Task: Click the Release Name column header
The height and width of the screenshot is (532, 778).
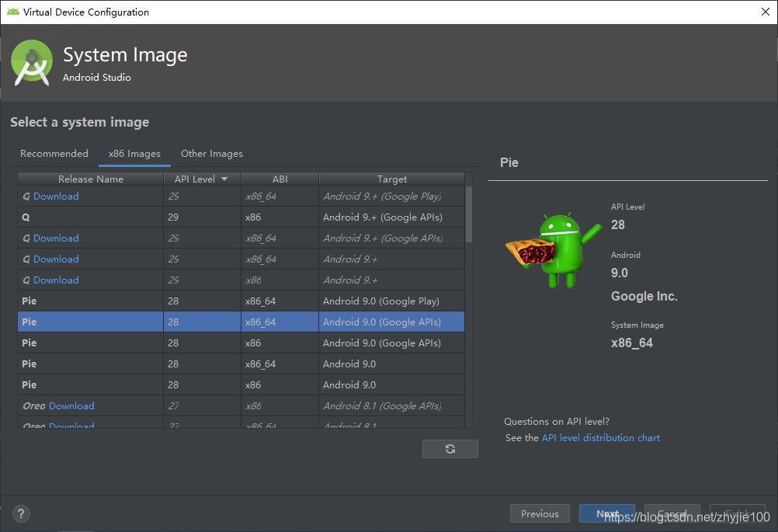Action: point(90,179)
